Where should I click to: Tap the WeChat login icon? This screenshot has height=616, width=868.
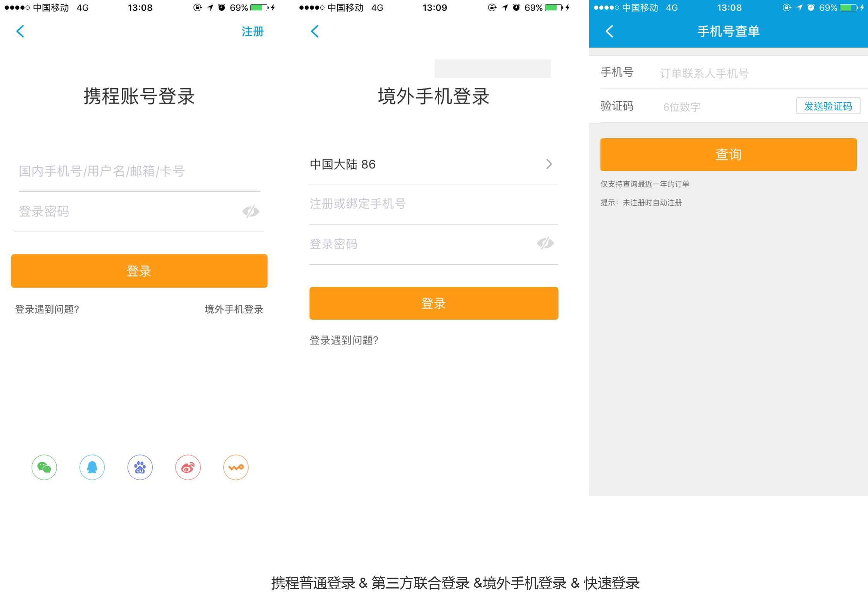[44, 467]
